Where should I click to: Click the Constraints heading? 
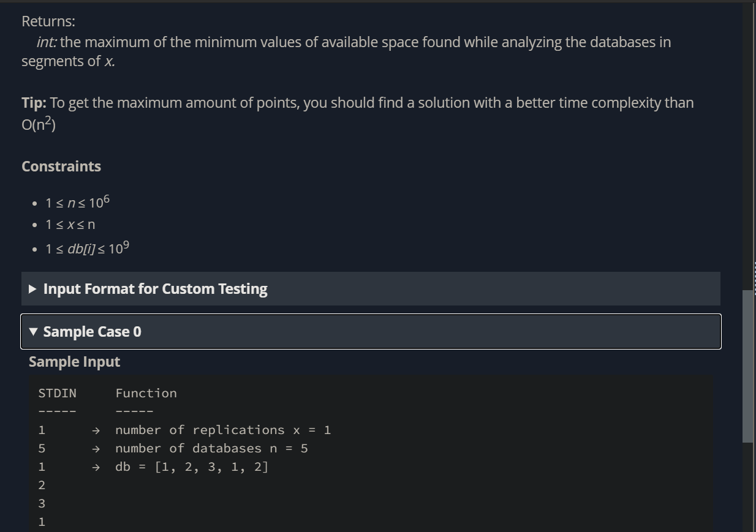(x=61, y=167)
